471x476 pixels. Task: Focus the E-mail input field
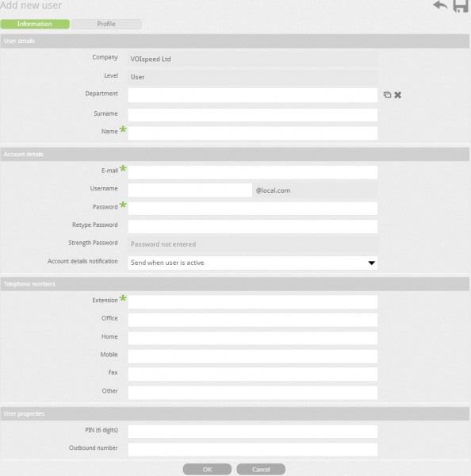click(252, 172)
